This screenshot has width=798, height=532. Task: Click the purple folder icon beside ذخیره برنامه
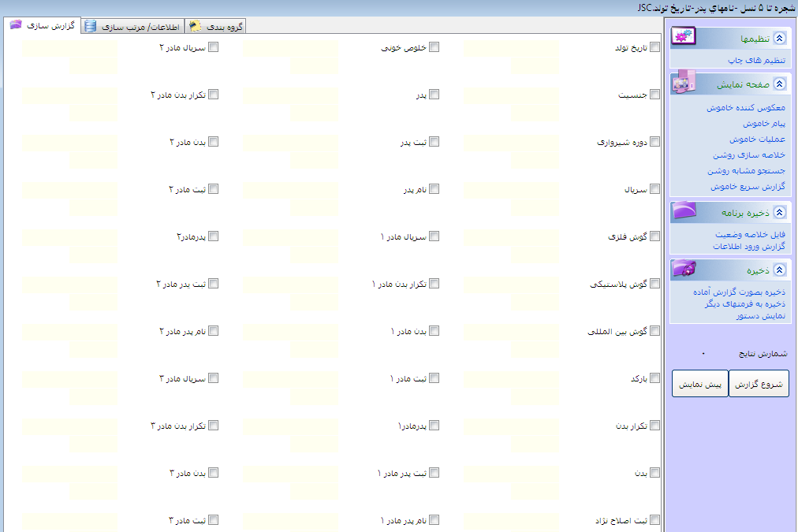[x=684, y=210]
